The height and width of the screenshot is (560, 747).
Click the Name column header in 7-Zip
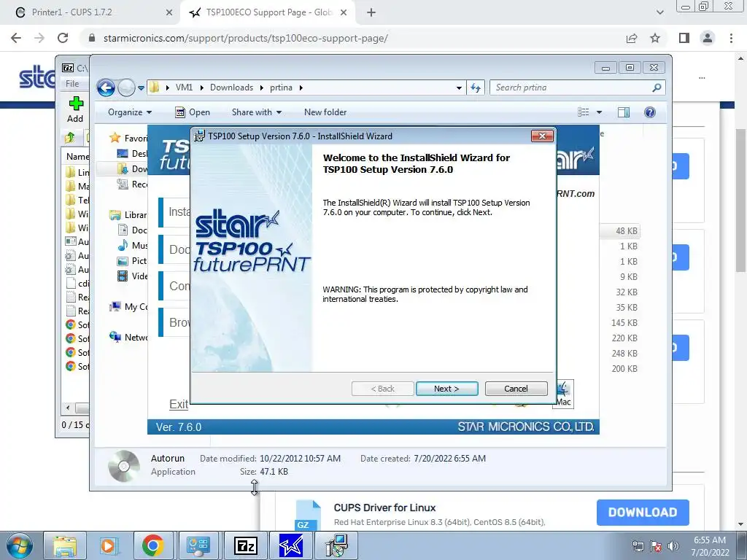(x=76, y=157)
